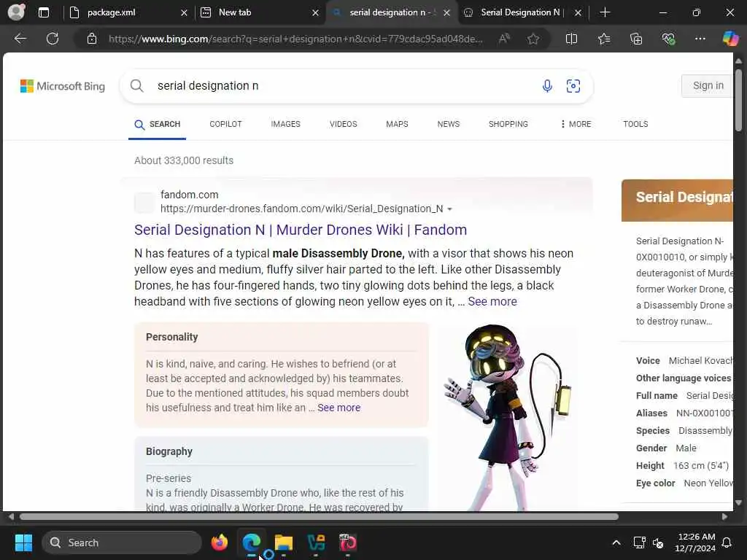Open the SHOPPING search tab
Image resolution: width=747 pixels, height=560 pixels.
tap(508, 124)
